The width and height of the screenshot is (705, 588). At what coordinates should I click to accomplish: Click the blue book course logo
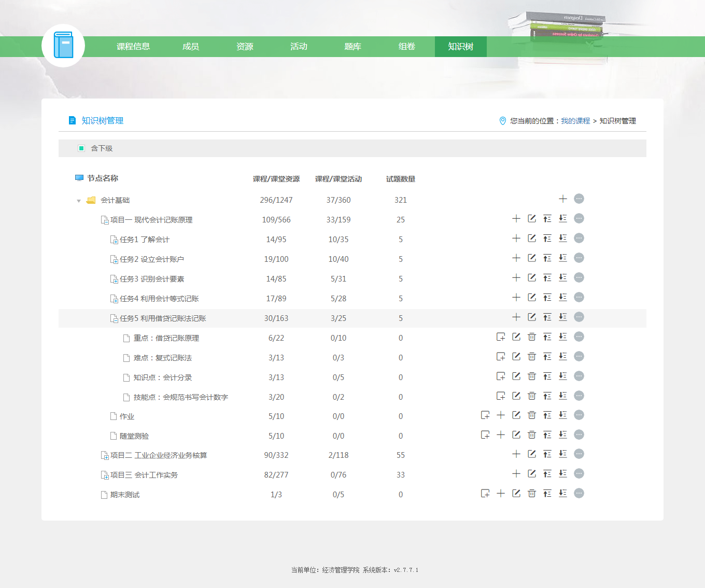[63, 46]
